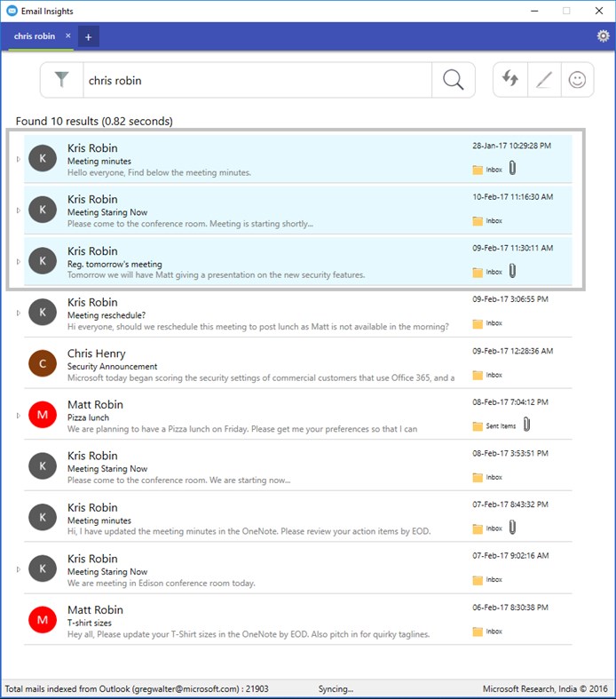Expand the Pizza lunch thread
This screenshot has height=699, width=616.
19,415
